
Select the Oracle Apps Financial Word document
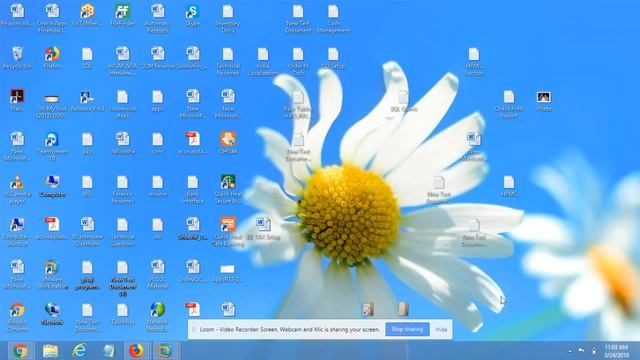tap(52, 19)
